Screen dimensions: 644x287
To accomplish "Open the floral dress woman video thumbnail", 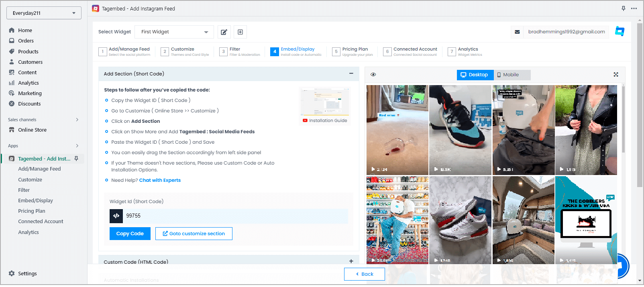I will pos(586,130).
